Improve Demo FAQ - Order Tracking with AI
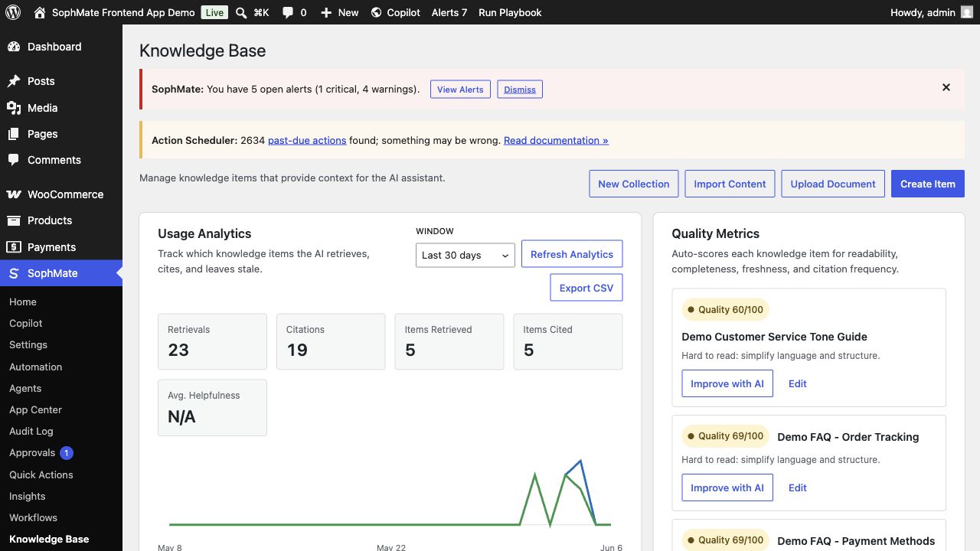980x551 pixels. point(727,487)
